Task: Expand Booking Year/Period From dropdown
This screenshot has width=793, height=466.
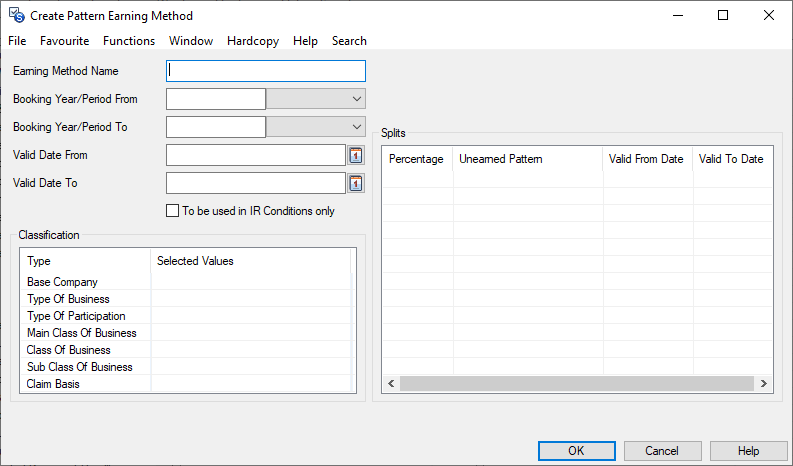Action: tap(357, 99)
